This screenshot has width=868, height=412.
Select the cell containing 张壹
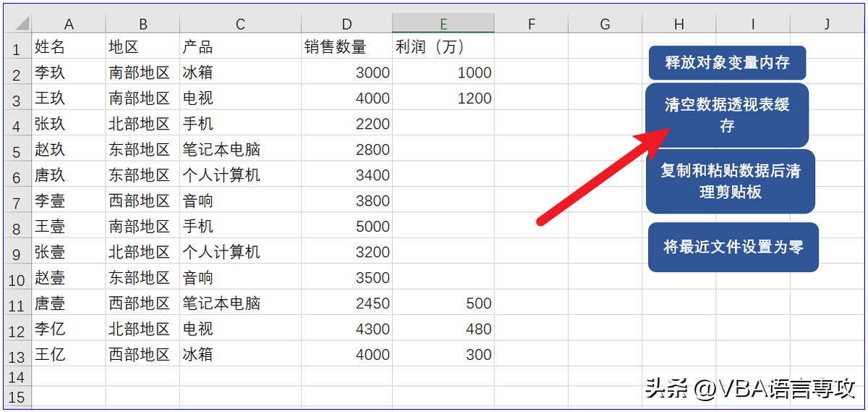point(69,252)
